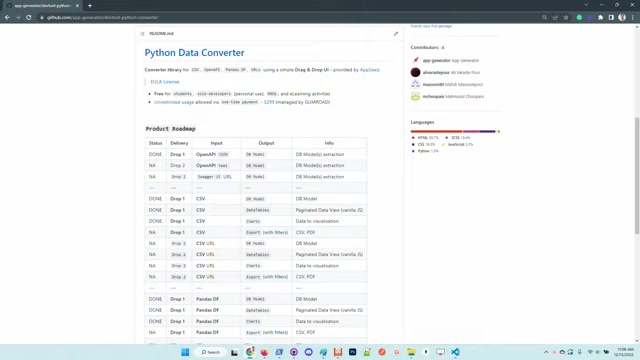This screenshot has width=640, height=360.
Task: Click the OpenAPI Yaml input cell
Action: point(216,165)
